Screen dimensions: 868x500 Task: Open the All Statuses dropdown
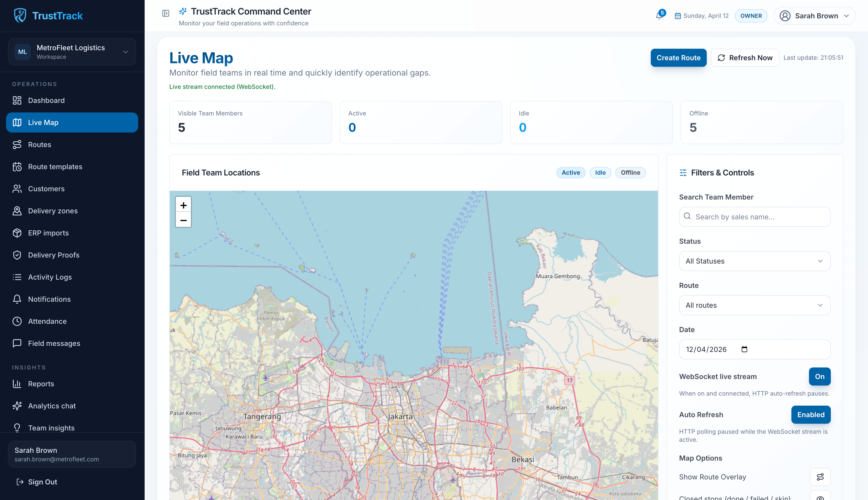[755, 261]
